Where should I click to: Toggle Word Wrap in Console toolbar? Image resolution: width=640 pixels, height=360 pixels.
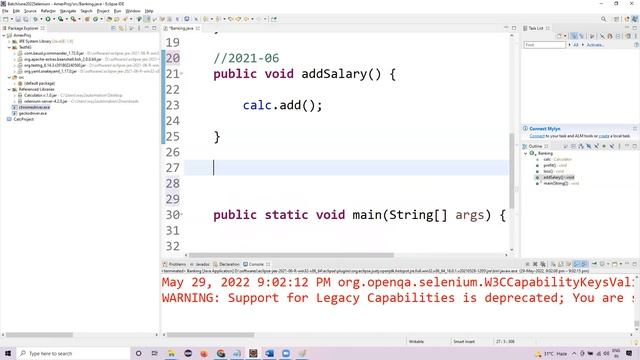click(569, 264)
